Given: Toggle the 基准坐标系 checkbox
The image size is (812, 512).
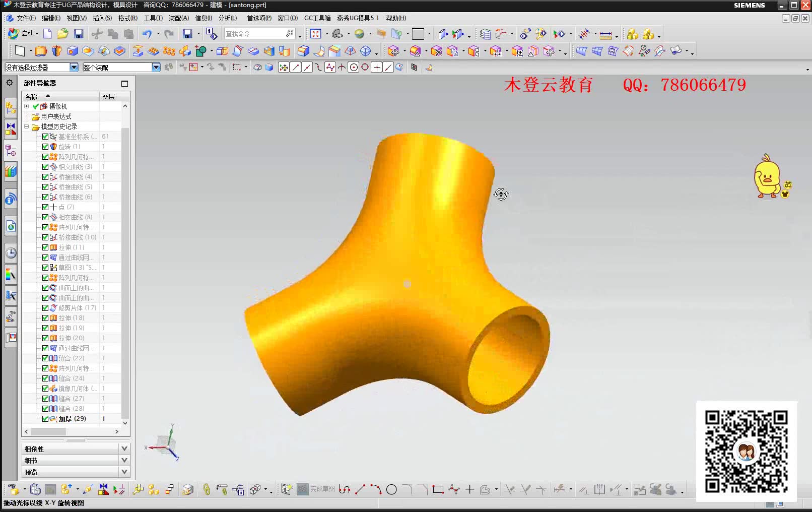Looking at the screenshot, I should pos(45,137).
